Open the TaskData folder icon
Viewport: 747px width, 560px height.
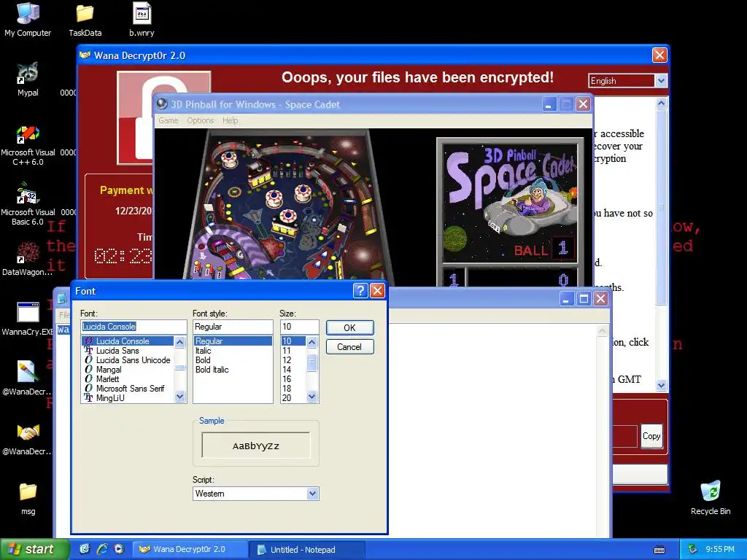[85, 20]
